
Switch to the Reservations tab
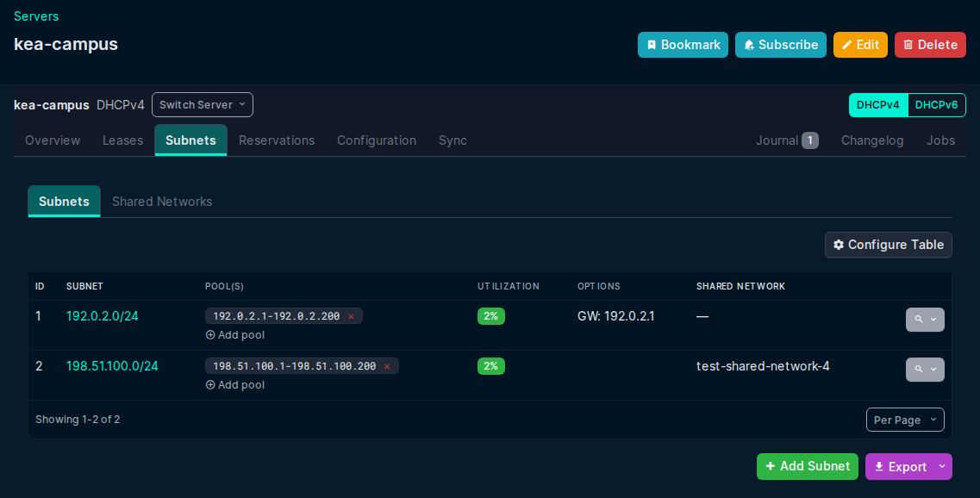tap(277, 140)
